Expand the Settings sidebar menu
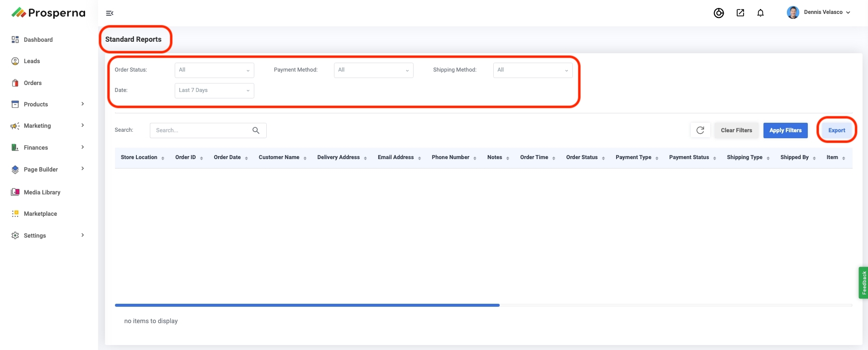This screenshot has width=868, height=350. tap(47, 236)
